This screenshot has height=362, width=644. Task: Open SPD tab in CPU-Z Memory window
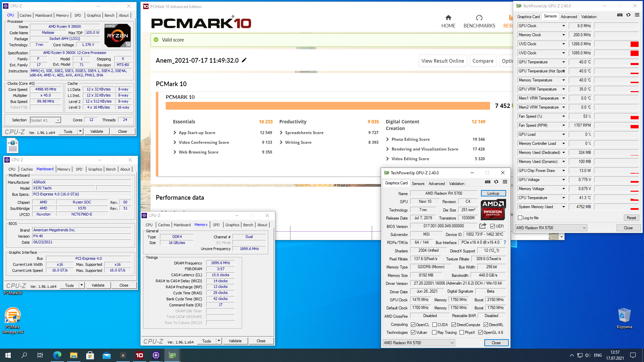216,225
